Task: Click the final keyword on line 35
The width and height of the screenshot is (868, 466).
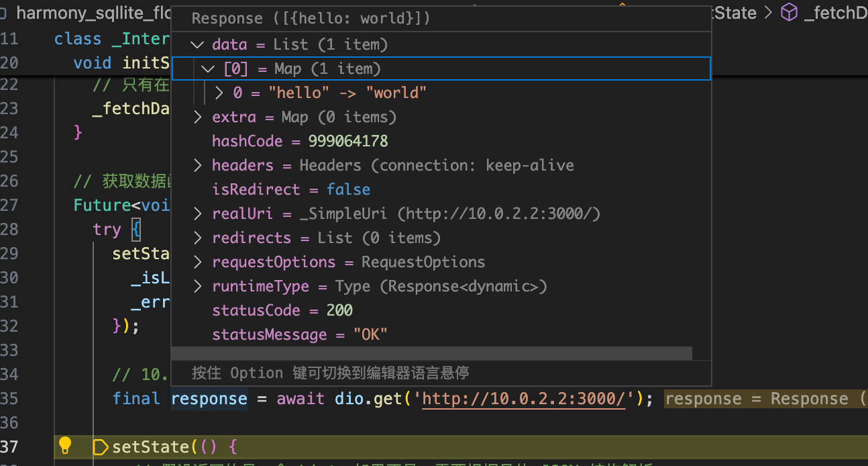Action: tap(136, 399)
